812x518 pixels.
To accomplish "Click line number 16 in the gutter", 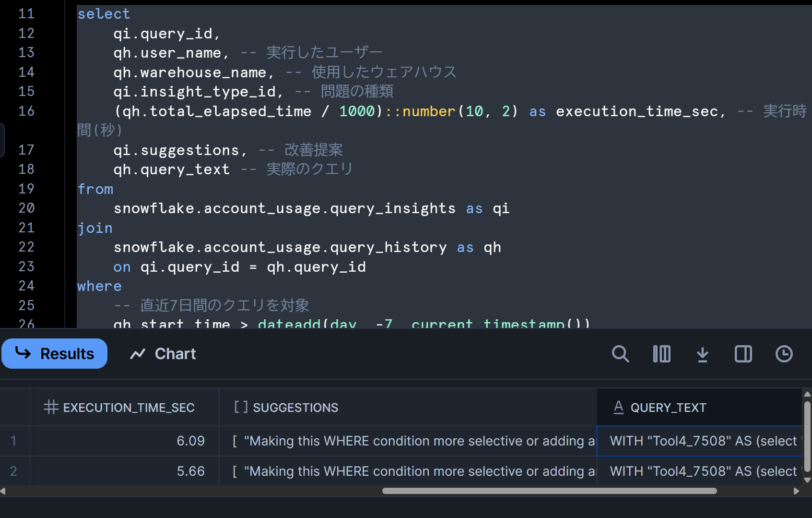I will (26, 111).
